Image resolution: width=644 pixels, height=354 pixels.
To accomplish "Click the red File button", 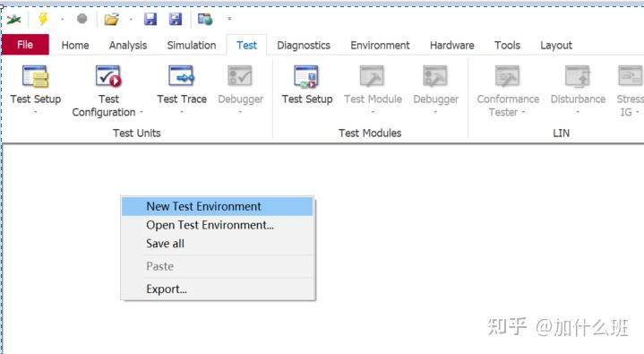I will click(x=25, y=45).
